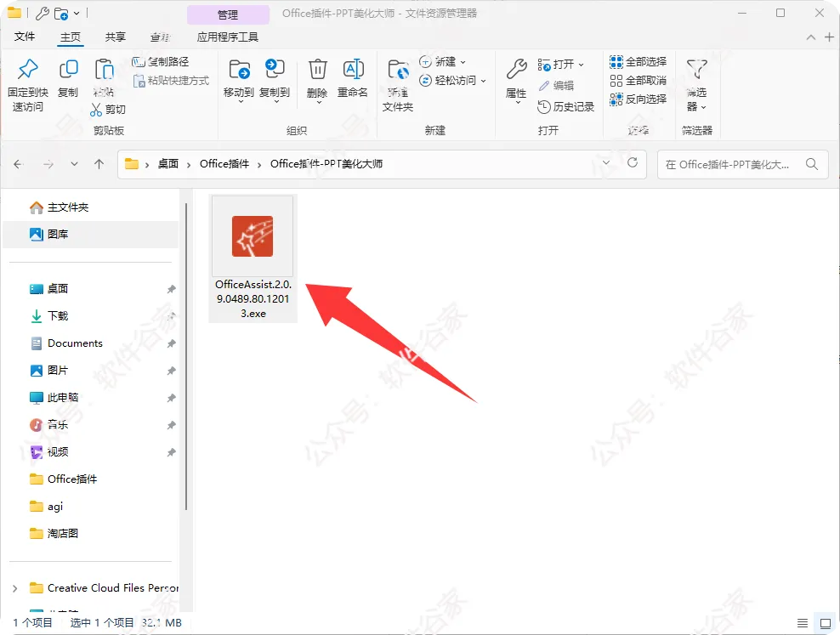Click the title bar properties icon
840x635 pixels.
point(43,13)
